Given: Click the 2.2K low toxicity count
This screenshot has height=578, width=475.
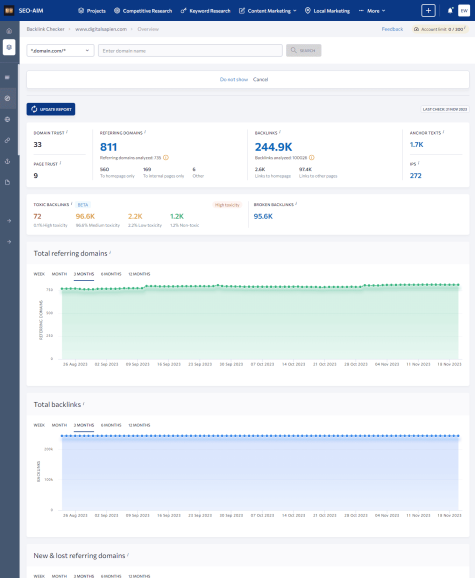Looking at the screenshot, I should 135,216.
